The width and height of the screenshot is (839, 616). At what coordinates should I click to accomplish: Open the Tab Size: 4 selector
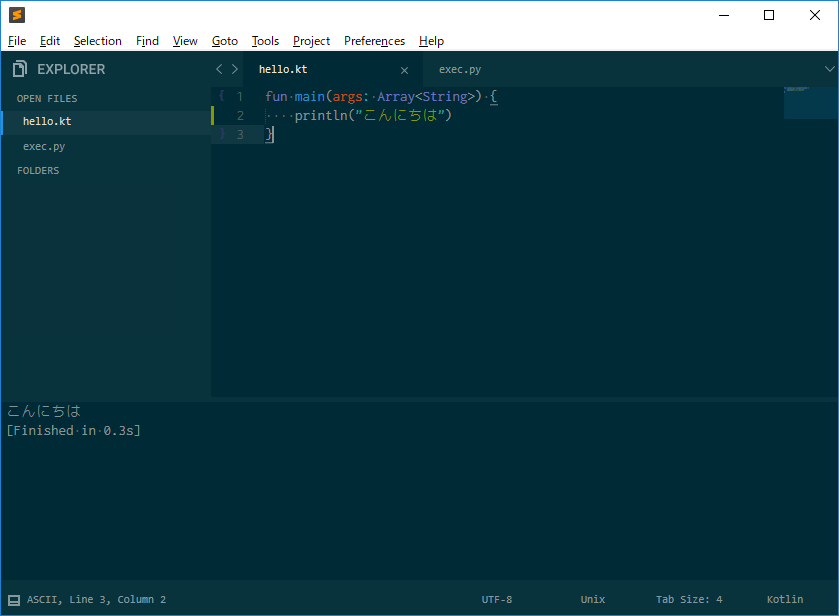click(689, 600)
